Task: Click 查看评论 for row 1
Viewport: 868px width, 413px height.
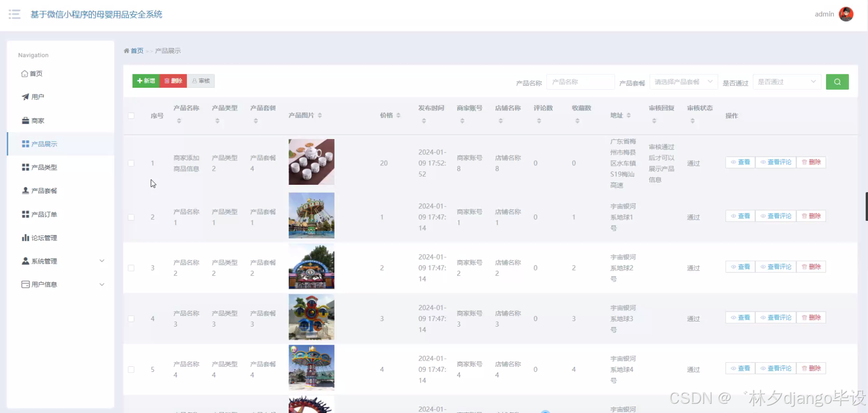Action: [776, 162]
